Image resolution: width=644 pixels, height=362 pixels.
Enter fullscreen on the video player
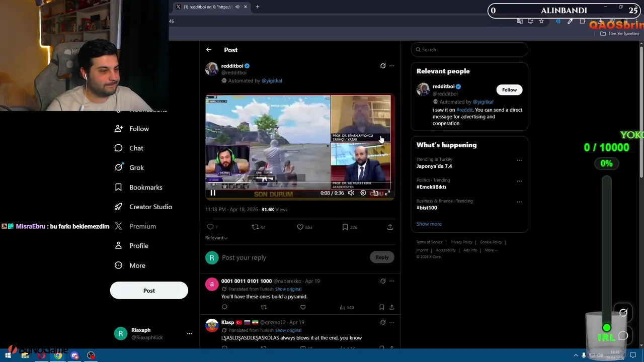(x=387, y=193)
